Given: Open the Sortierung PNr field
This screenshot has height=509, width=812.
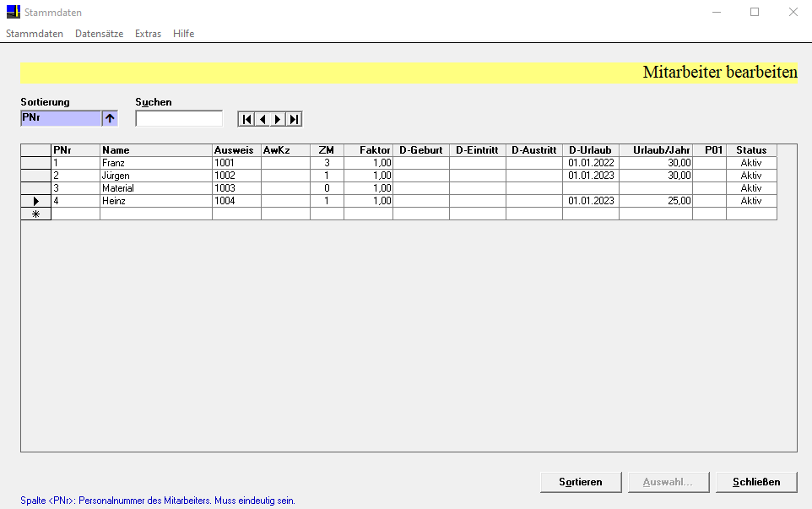Looking at the screenshot, I should [x=61, y=118].
